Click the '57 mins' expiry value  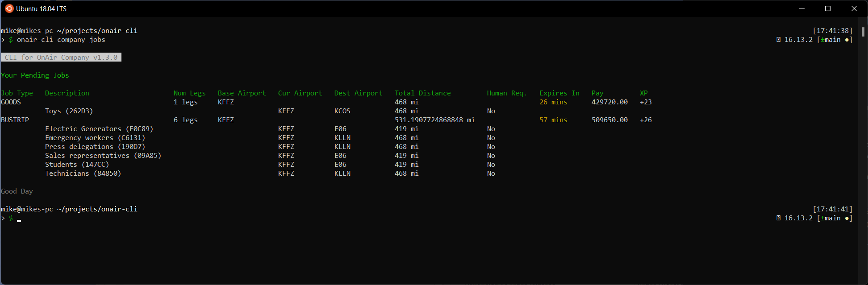coord(554,120)
